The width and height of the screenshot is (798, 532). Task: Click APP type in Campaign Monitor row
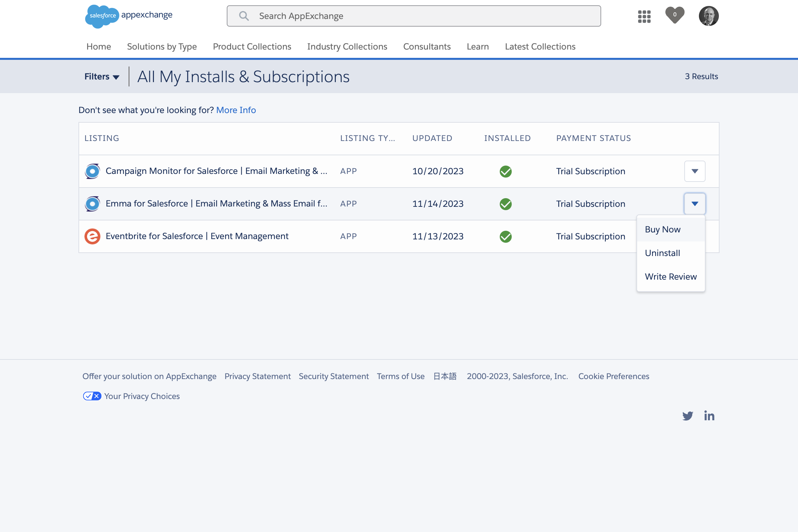[x=348, y=171]
